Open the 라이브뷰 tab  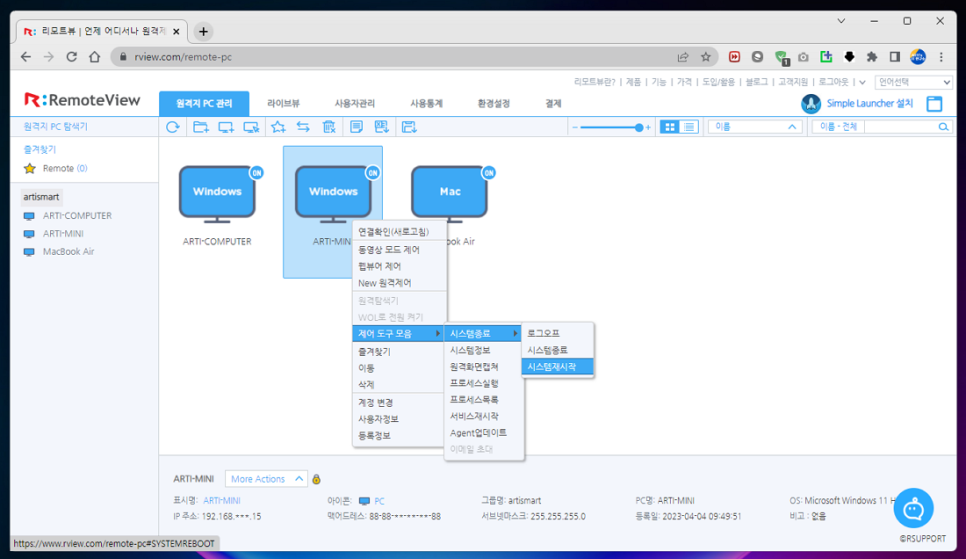(283, 104)
